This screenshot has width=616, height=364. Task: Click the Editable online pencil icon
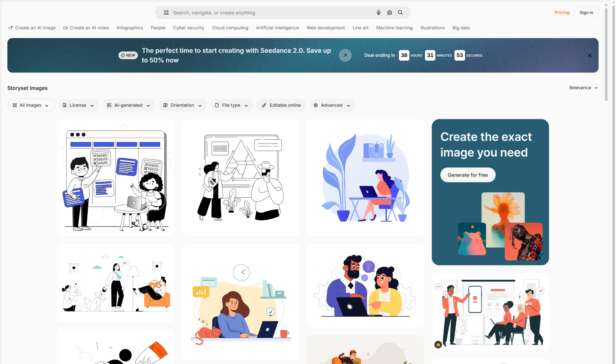[x=264, y=105]
